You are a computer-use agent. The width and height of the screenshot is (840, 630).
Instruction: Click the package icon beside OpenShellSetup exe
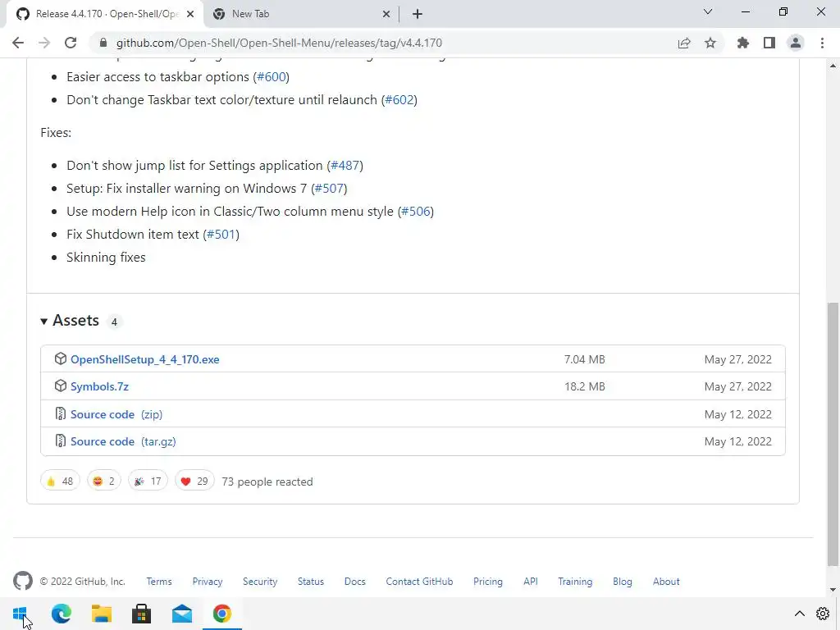(61, 359)
